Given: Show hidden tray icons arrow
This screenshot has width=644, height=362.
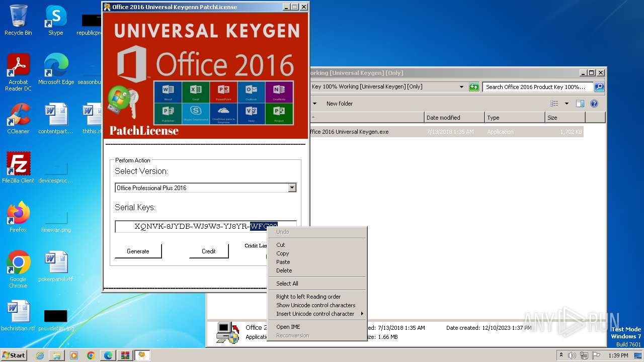Looking at the screenshot, I should 561,355.
